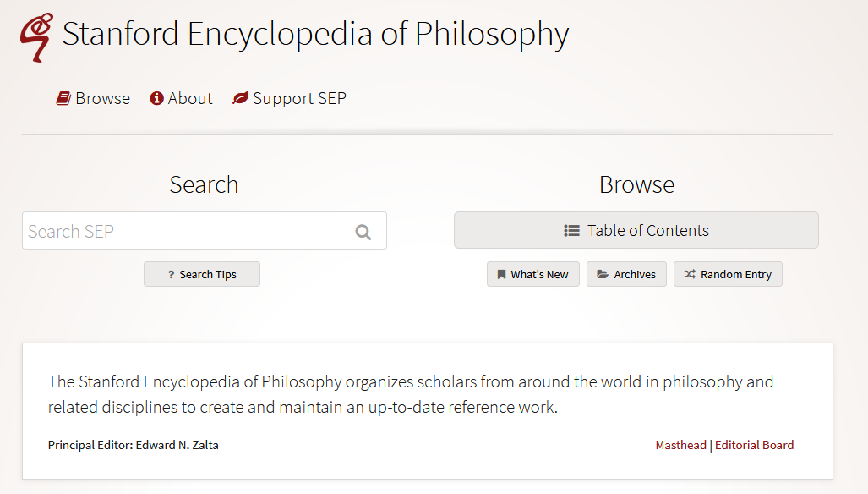
Task: Open the Search Tips button
Action: click(x=201, y=274)
